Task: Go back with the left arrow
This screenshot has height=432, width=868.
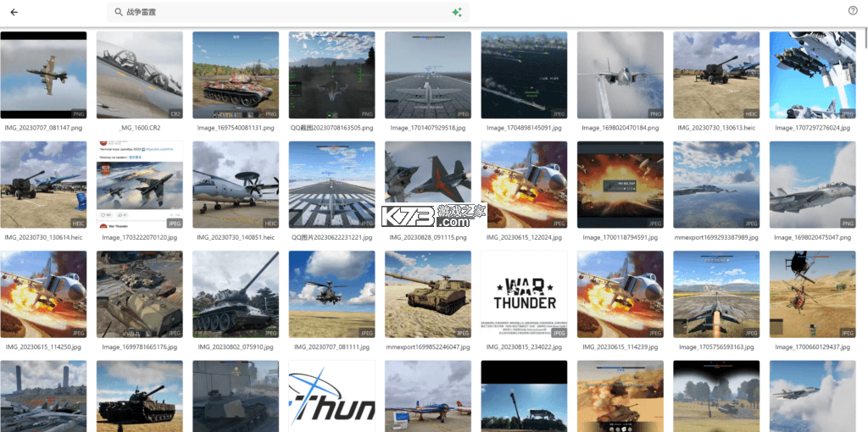Action: 14,12
